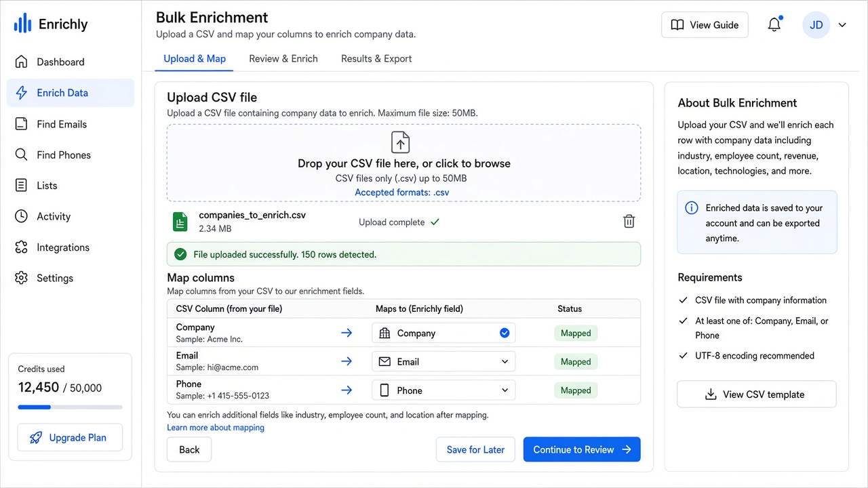Click the Mapped status in Email row
Screen dimensions: 868x488
tap(576, 361)
